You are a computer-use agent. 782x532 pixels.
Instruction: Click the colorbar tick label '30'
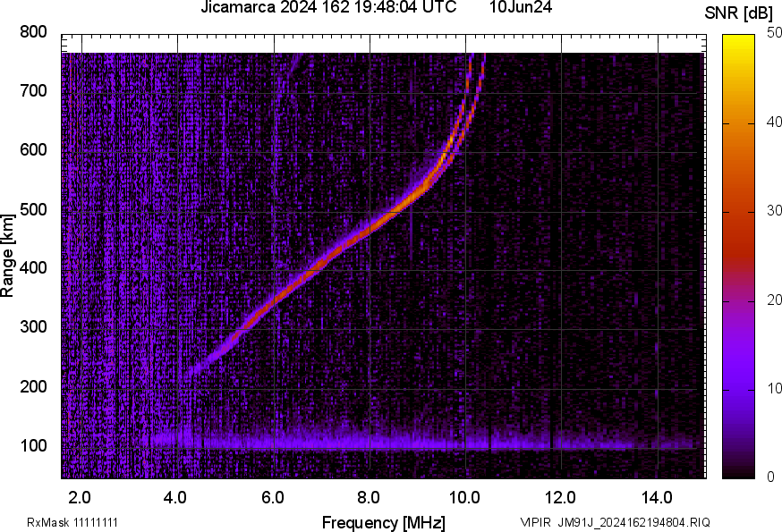(774, 211)
